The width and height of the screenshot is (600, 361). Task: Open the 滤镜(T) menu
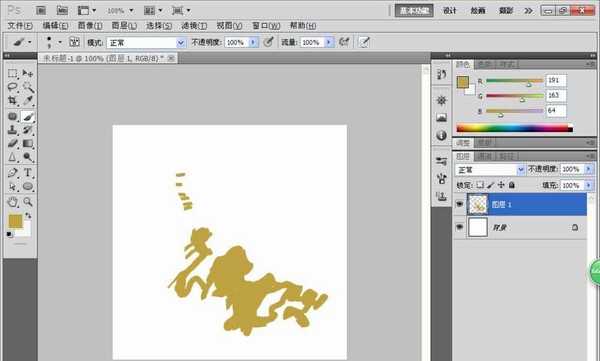click(x=194, y=26)
